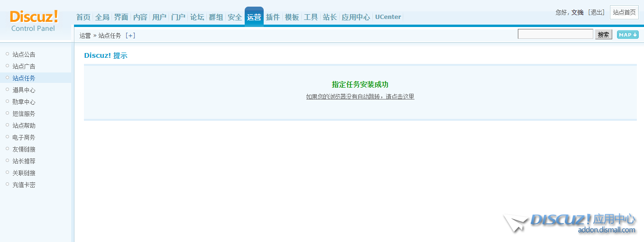This screenshot has height=242, width=644.
Task: Open 站点公告 in the sidebar
Action: click(x=24, y=54)
